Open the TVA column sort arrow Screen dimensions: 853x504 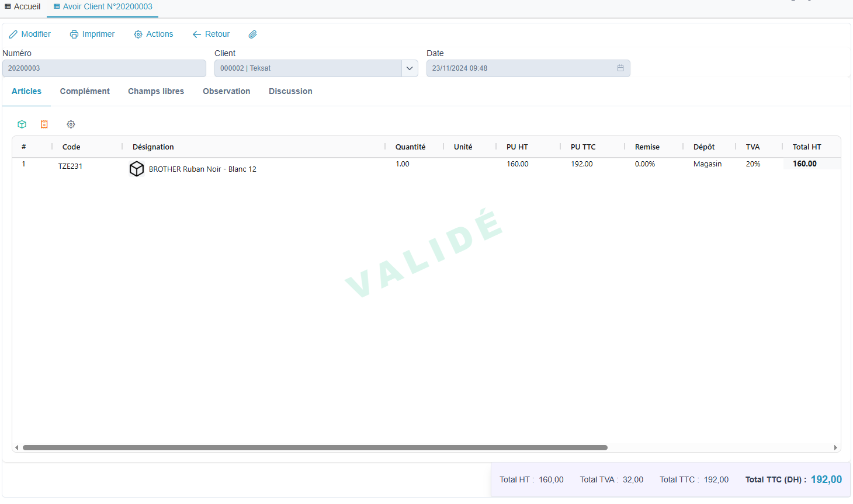(x=753, y=147)
